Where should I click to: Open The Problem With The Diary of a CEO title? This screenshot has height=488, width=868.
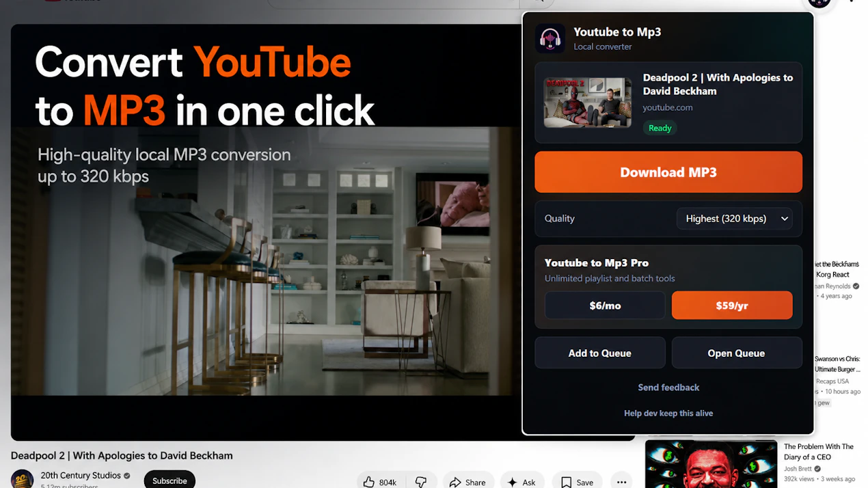tap(819, 452)
